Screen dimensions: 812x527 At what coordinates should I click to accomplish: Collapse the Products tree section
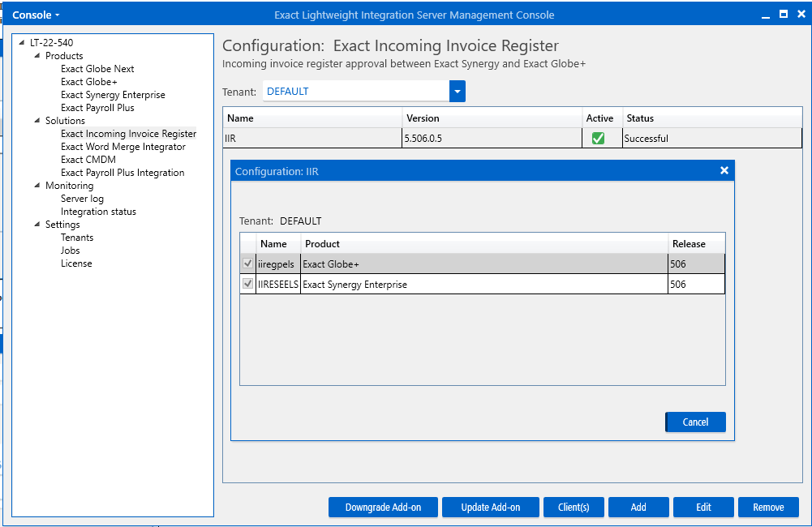click(x=37, y=56)
